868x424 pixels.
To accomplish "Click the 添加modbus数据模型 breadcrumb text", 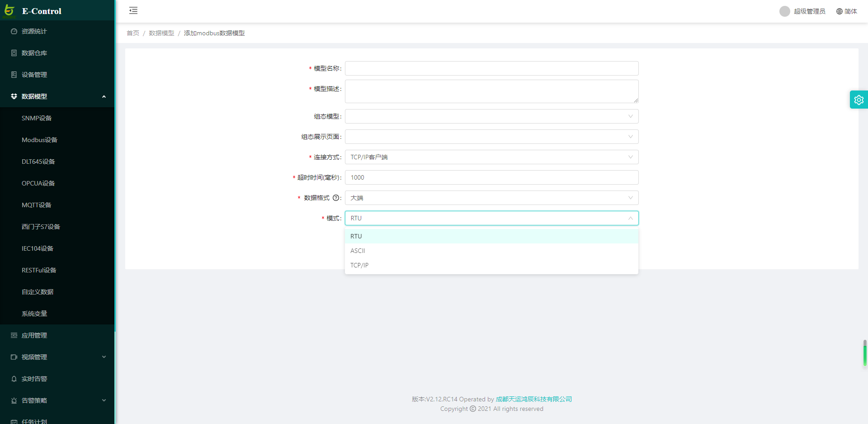I will [214, 33].
